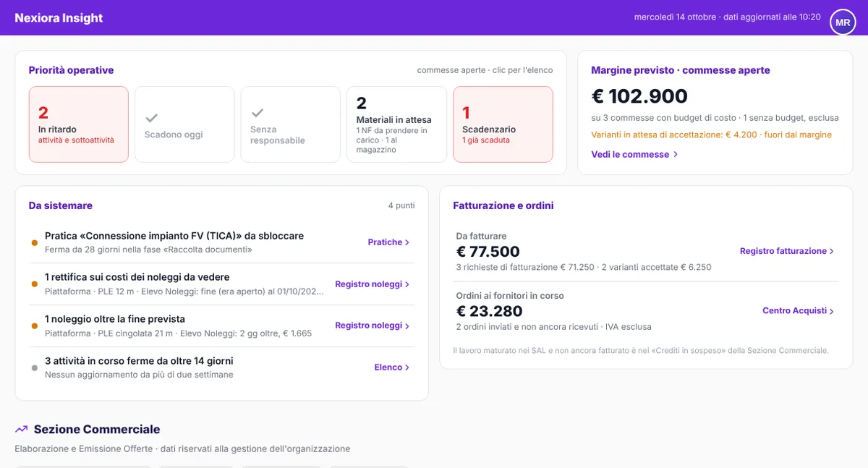Click the 'Sezione Commerciale' heading

pyautogui.click(x=97, y=430)
